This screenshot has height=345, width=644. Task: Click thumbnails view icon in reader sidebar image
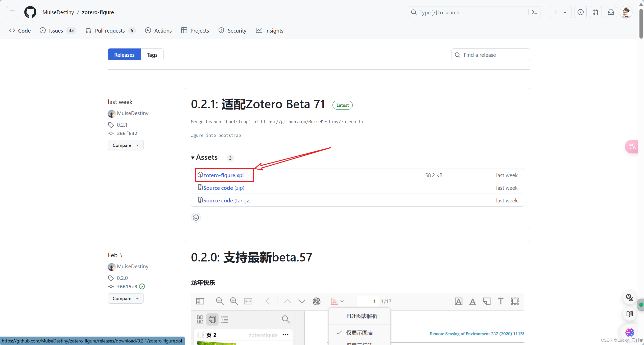(x=200, y=319)
